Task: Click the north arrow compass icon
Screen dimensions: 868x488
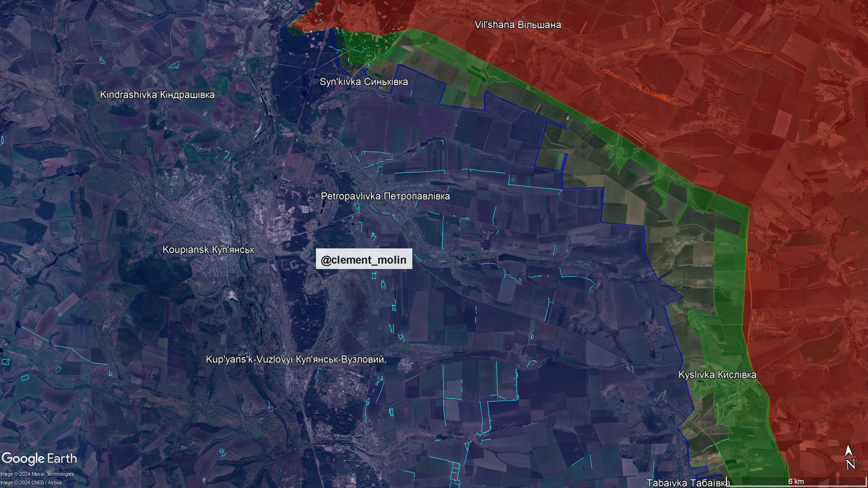Action: (850, 457)
